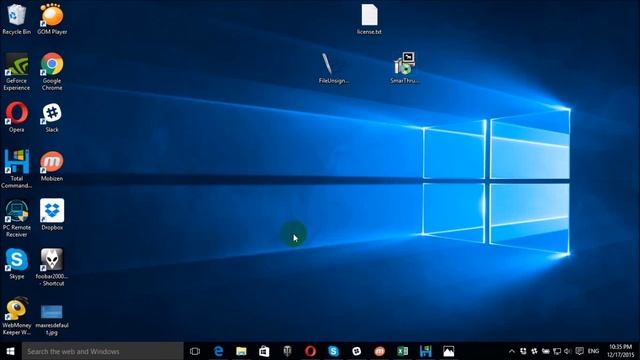Viewport: 640px width, 360px height.
Task: Open the network status tray icon
Action: pos(557,351)
